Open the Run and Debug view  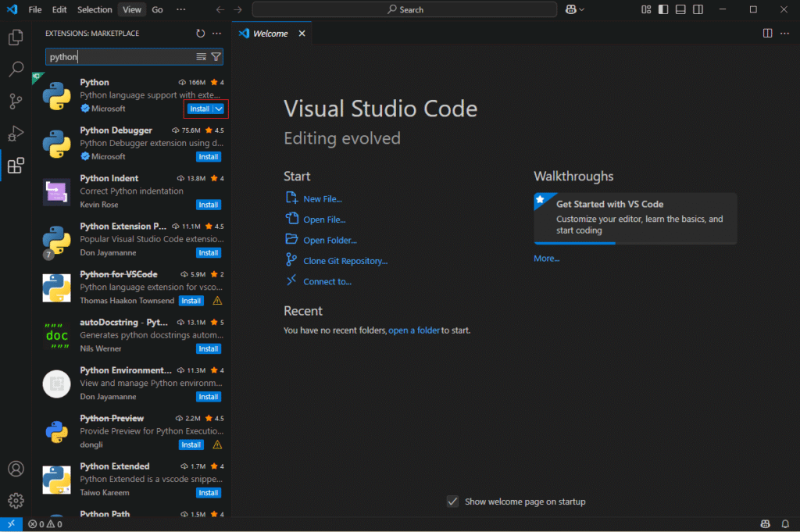tap(16, 133)
